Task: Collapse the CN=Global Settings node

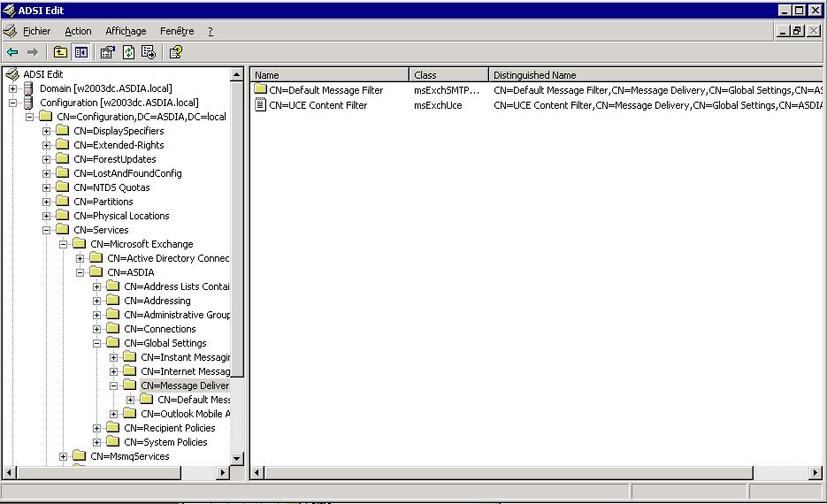Action: pos(97,344)
